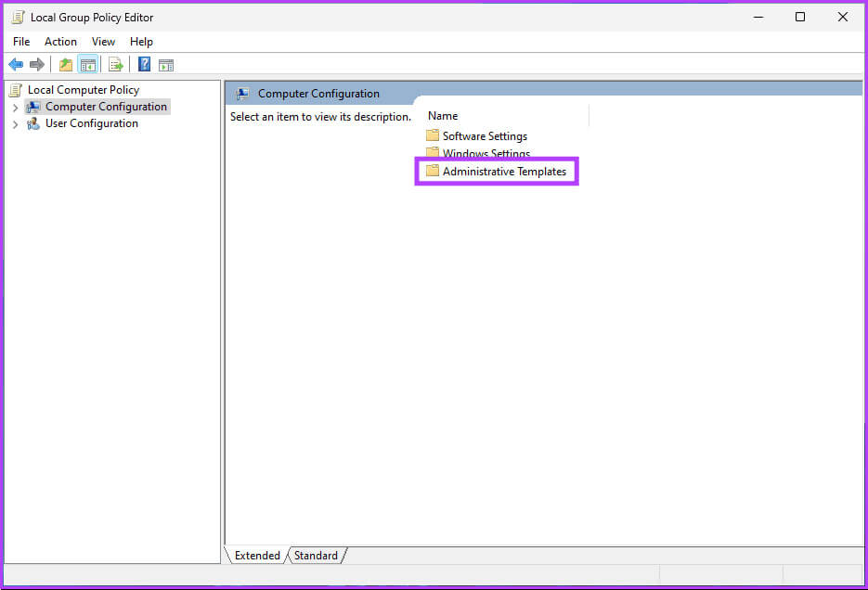Image resolution: width=868 pixels, height=590 pixels.
Task: Open the Help menu
Action: pyautogui.click(x=141, y=42)
